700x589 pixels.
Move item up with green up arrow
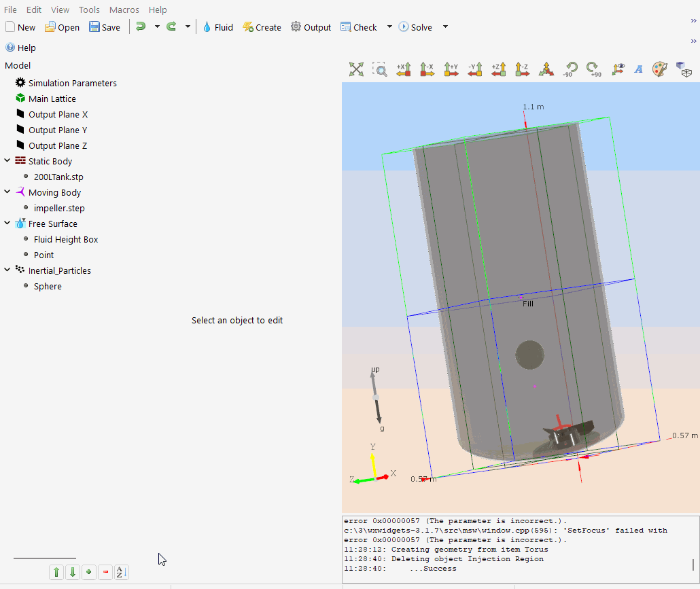(x=56, y=572)
